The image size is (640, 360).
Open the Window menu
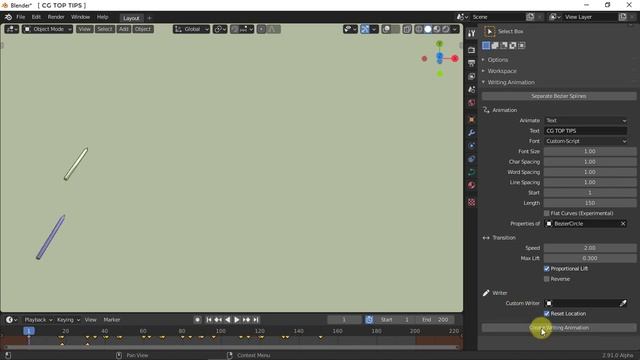click(80, 17)
